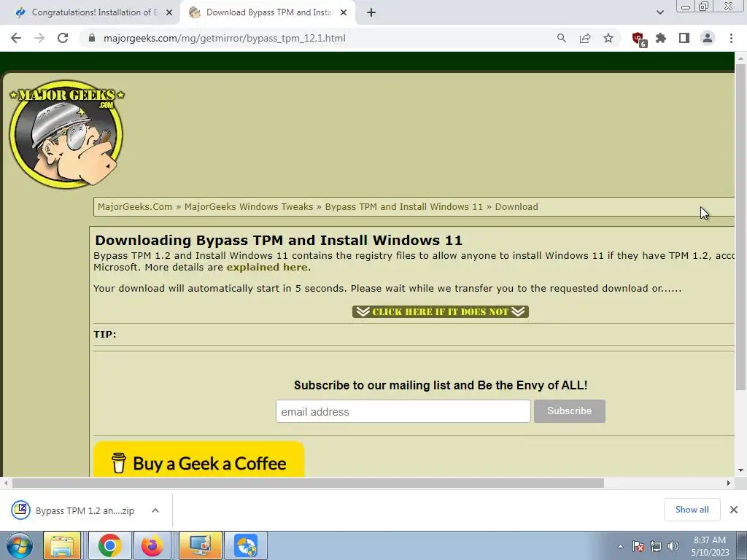Click the scroll down arrow

click(x=740, y=470)
